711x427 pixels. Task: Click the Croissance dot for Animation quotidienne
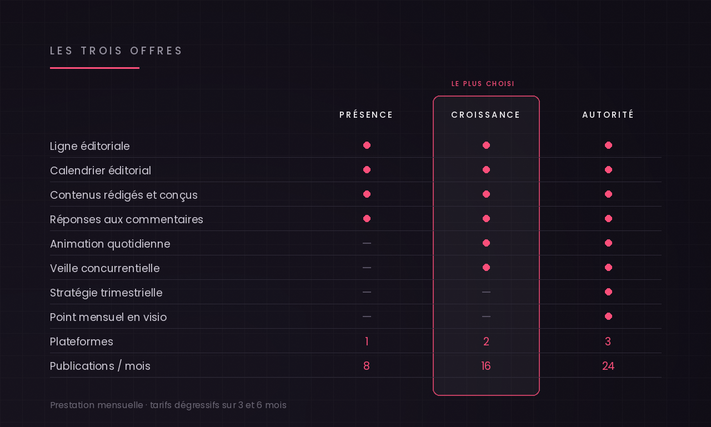click(x=486, y=243)
